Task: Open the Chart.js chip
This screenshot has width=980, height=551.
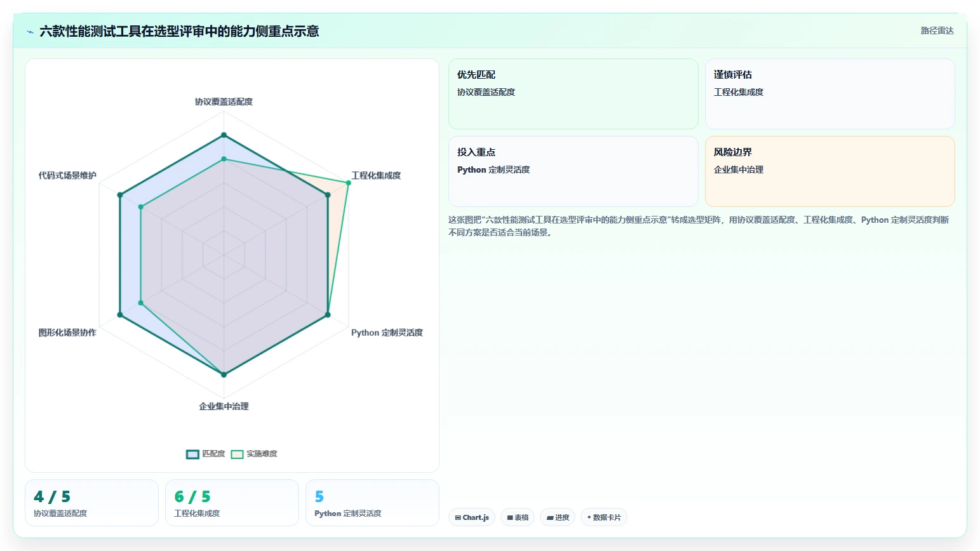Action: click(472, 517)
